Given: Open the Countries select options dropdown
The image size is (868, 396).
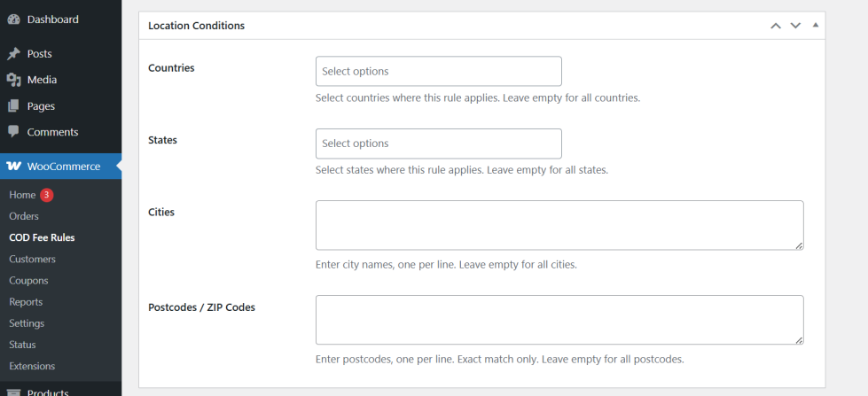Looking at the screenshot, I should point(438,71).
